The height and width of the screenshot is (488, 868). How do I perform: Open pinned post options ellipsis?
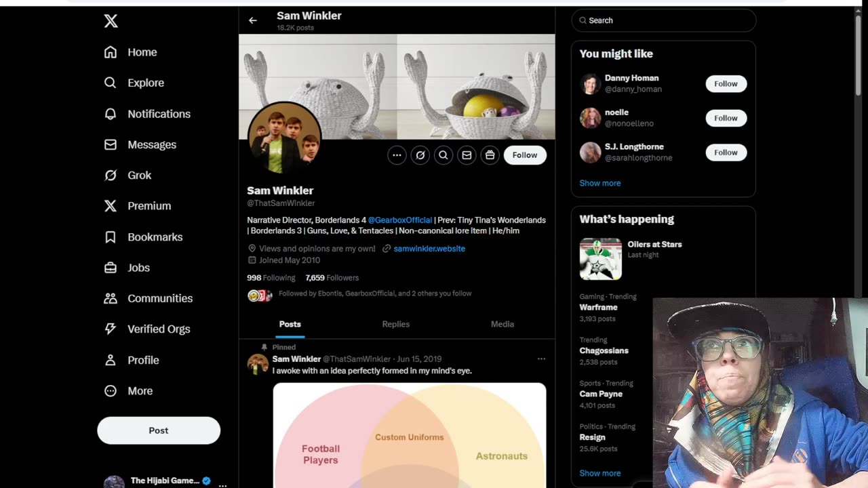[541, 359]
